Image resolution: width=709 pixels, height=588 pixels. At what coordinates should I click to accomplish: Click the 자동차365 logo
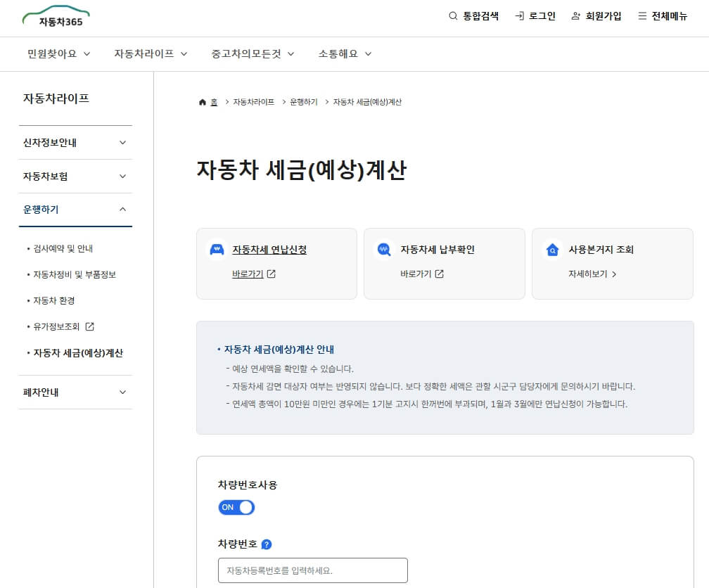55,18
